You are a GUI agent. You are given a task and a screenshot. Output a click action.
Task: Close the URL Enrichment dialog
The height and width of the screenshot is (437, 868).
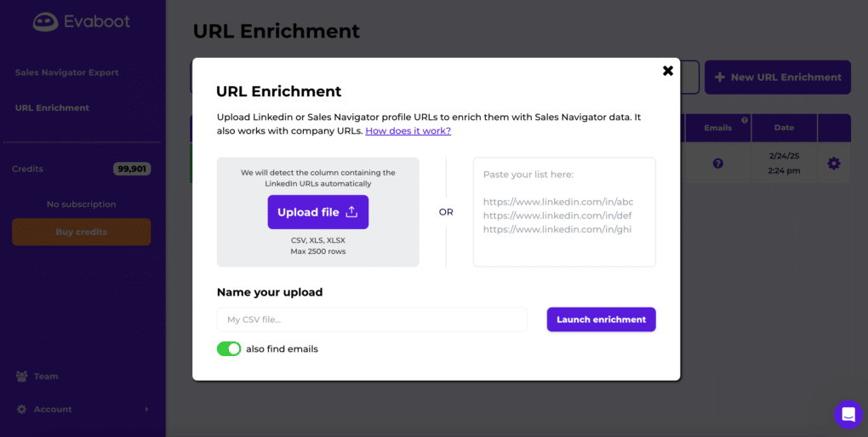(668, 71)
